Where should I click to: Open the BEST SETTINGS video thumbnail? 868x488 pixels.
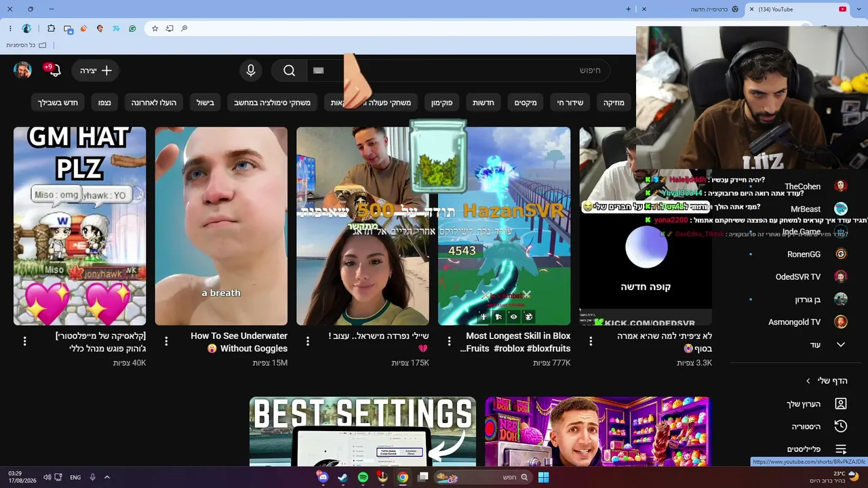(363, 432)
